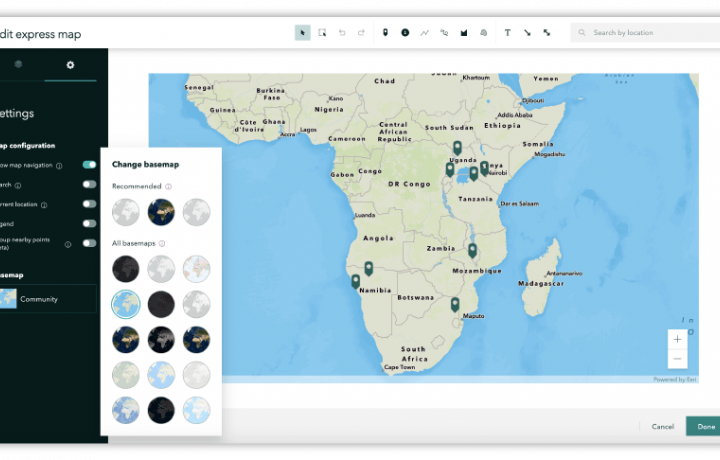Select the map pin above Maputo
Viewport: 720px width, 460px height.
tap(455, 304)
